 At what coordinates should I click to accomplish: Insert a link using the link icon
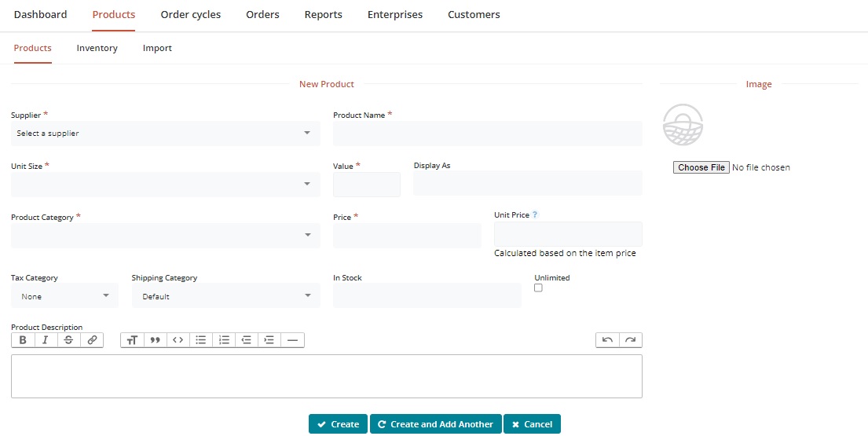(x=92, y=340)
